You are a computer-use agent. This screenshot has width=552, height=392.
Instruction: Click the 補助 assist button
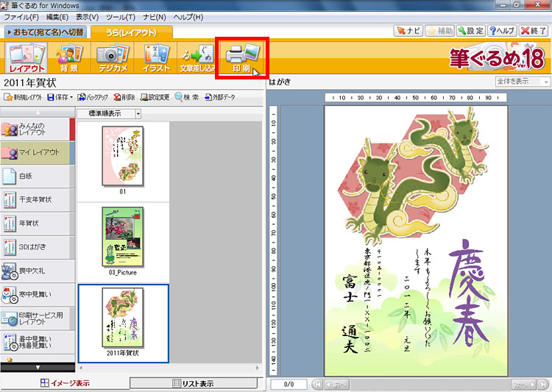pyautogui.click(x=439, y=31)
